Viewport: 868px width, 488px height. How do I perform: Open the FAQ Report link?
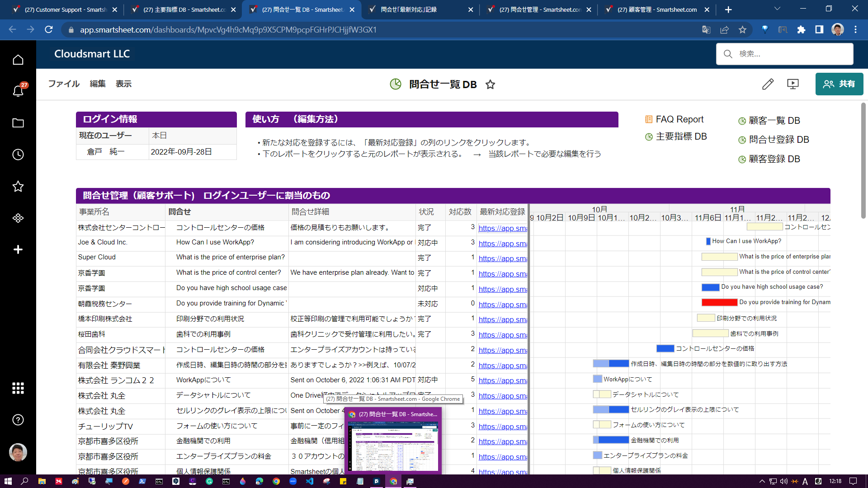coord(679,119)
